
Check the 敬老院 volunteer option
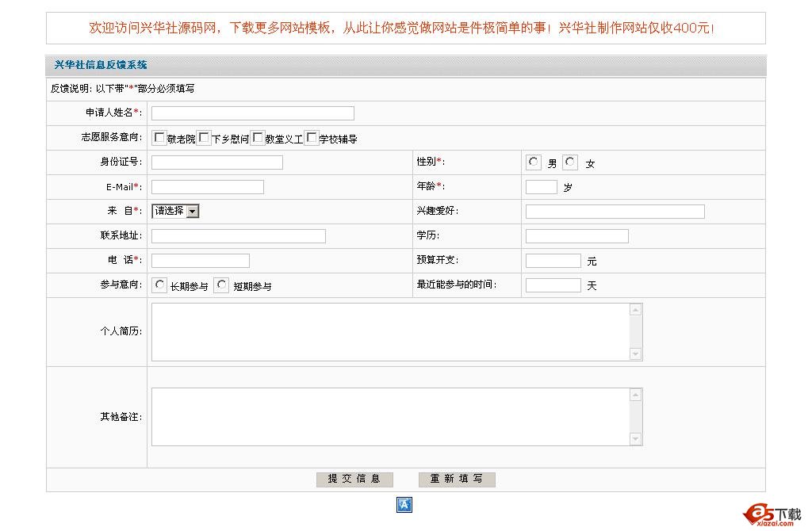(x=159, y=138)
